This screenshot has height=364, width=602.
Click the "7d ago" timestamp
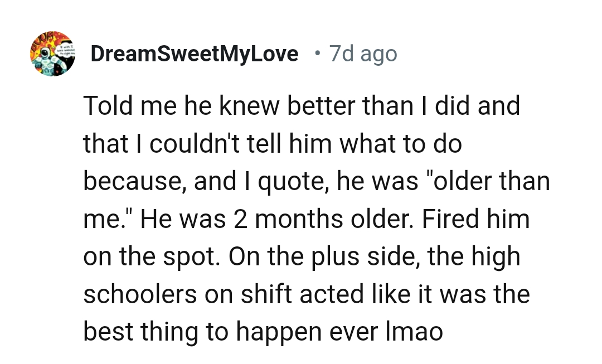pos(363,54)
